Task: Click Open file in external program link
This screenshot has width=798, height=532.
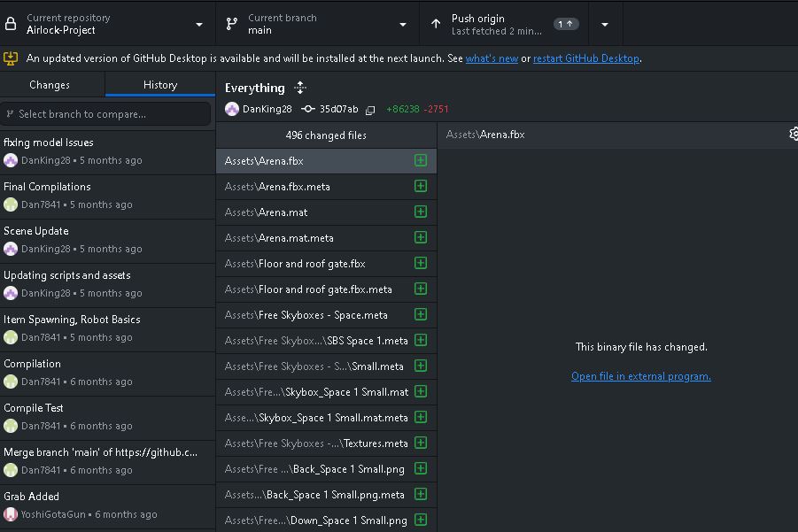Action: point(640,376)
